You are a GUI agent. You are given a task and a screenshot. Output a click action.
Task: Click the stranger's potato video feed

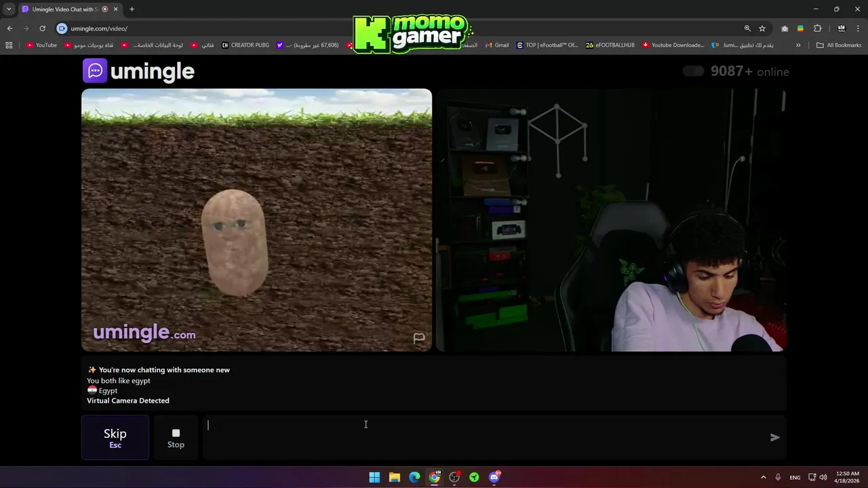click(256, 220)
